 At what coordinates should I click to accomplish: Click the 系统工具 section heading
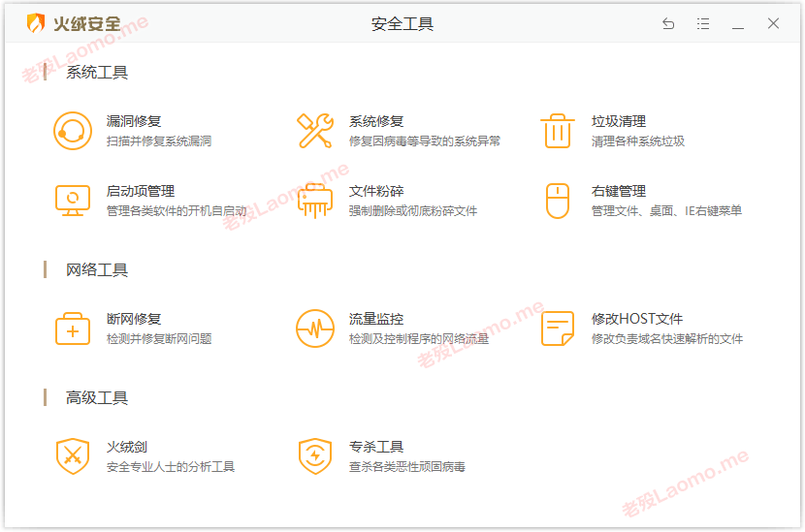[x=97, y=73]
